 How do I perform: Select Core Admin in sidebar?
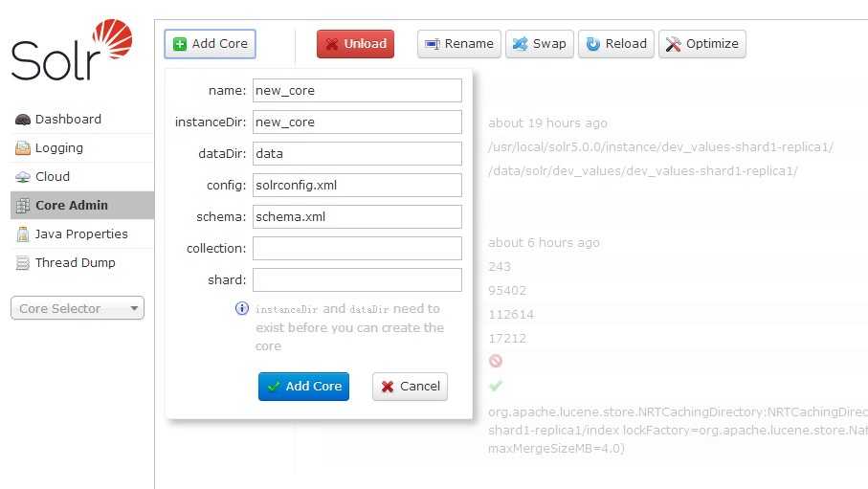(x=83, y=206)
